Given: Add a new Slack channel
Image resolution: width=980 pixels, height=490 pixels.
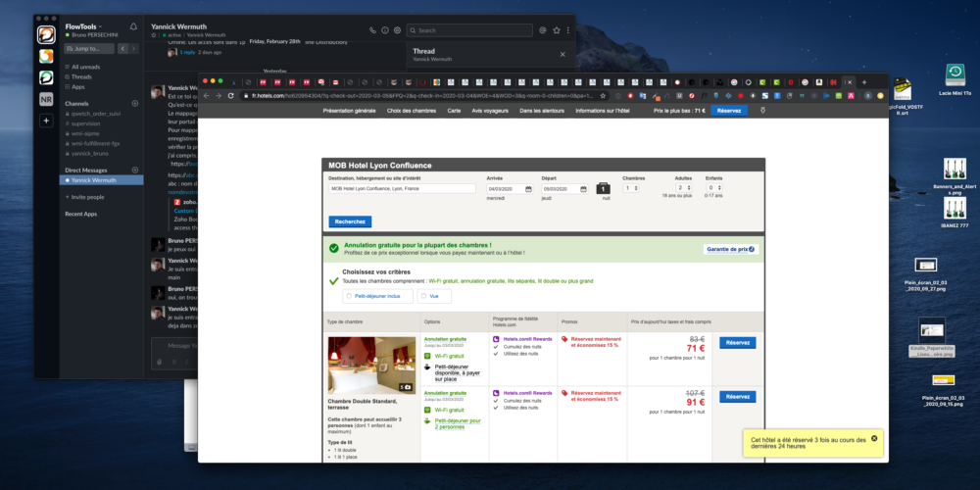Looking at the screenshot, I should 134,103.
